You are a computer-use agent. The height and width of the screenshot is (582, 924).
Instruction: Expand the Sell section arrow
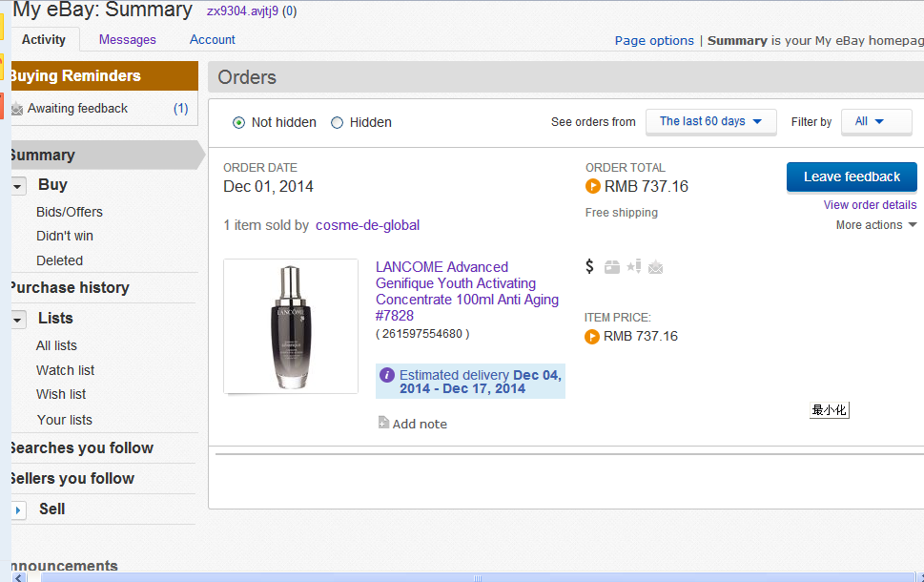point(18,510)
